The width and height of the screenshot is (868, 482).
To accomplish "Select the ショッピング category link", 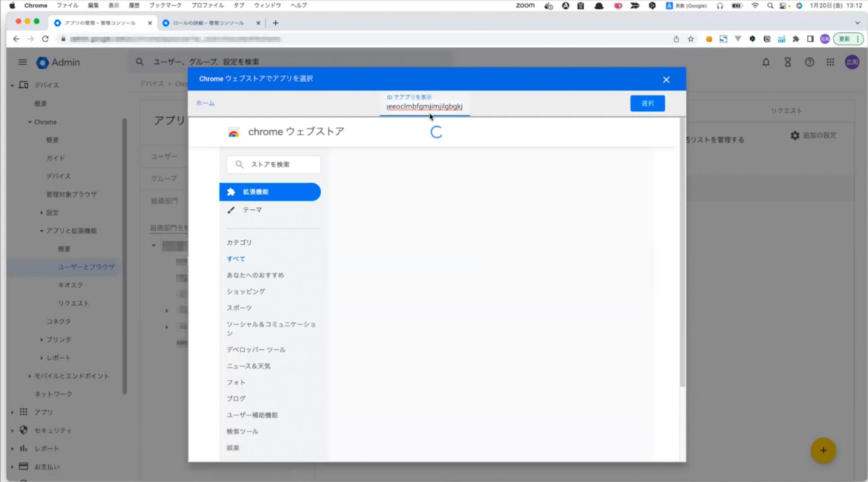I will [246, 291].
